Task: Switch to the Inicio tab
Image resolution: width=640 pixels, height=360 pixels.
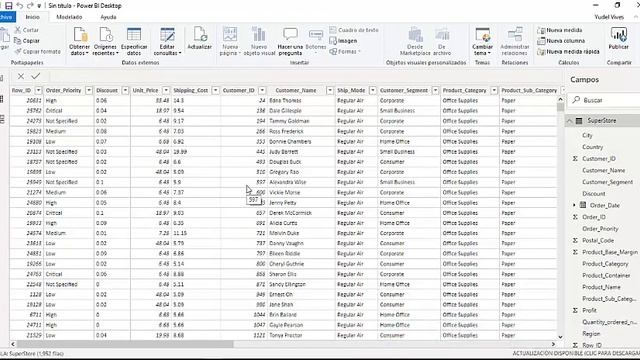Action: click(x=32, y=17)
